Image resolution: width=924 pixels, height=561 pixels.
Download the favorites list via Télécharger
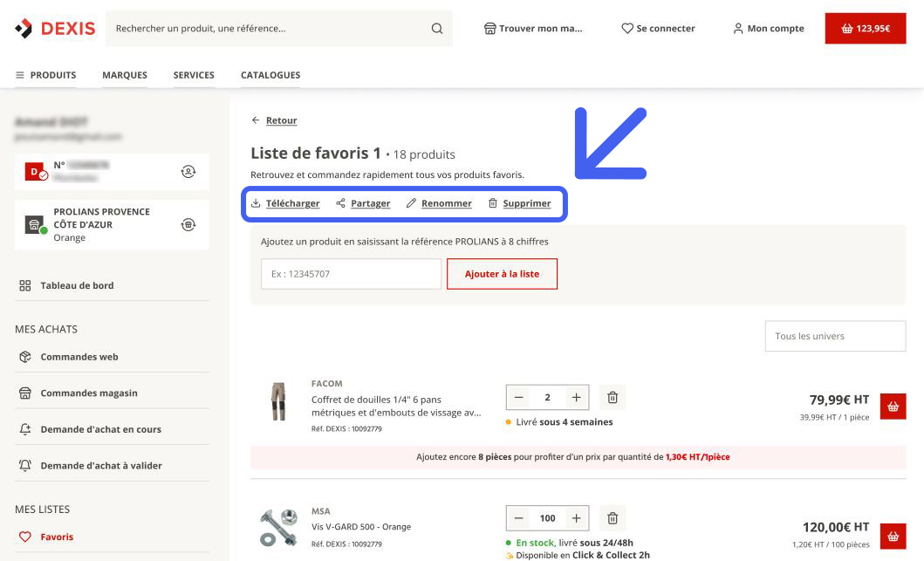(x=285, y=203)
